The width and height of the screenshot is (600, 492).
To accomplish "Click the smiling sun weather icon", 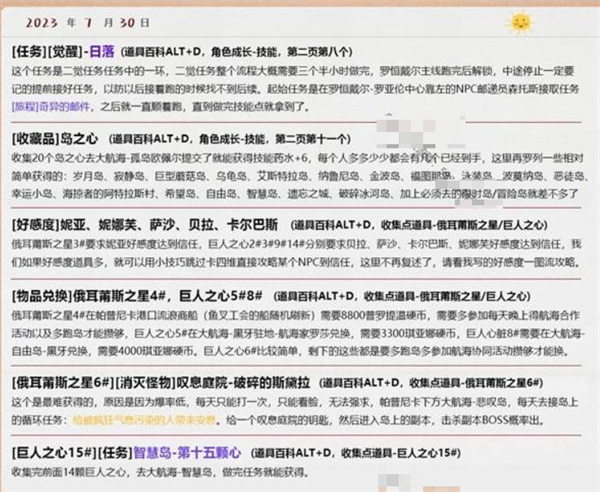I will click(x=520, y=23).
